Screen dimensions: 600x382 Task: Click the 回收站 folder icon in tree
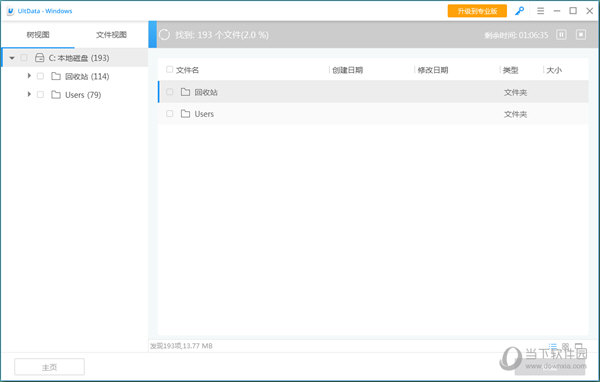click(56, 76)
